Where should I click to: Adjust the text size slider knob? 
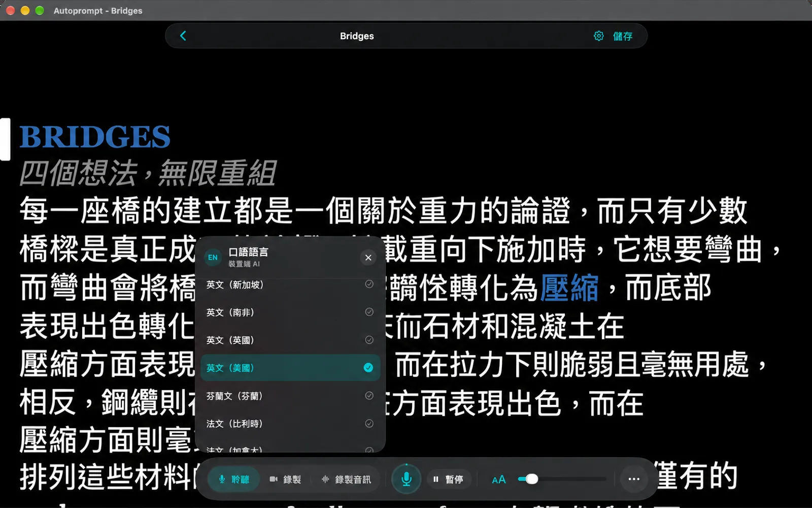coord(532,479)
